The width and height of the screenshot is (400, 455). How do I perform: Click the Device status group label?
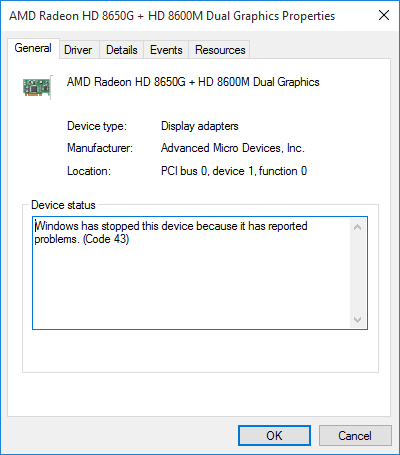point(63,205)
